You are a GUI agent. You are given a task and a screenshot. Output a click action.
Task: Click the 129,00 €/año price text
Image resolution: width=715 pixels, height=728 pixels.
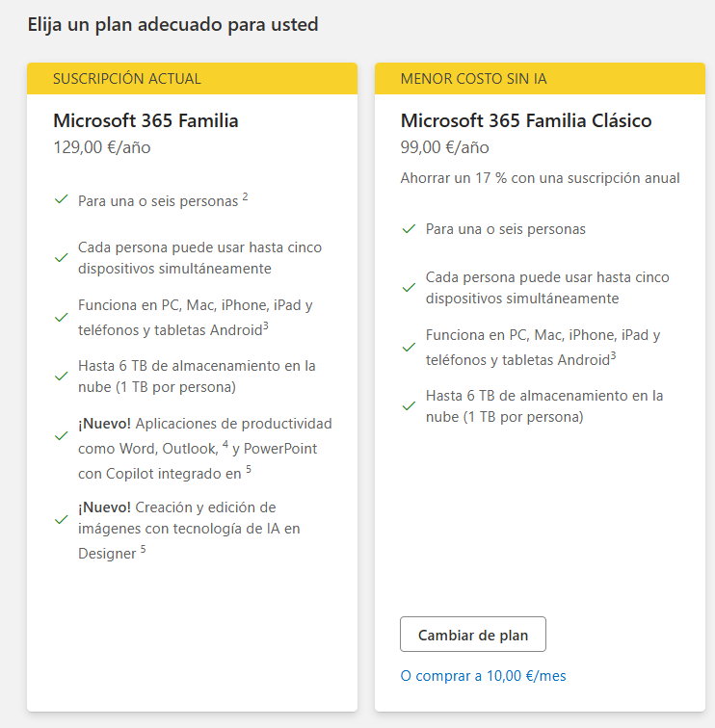(102, 148)
